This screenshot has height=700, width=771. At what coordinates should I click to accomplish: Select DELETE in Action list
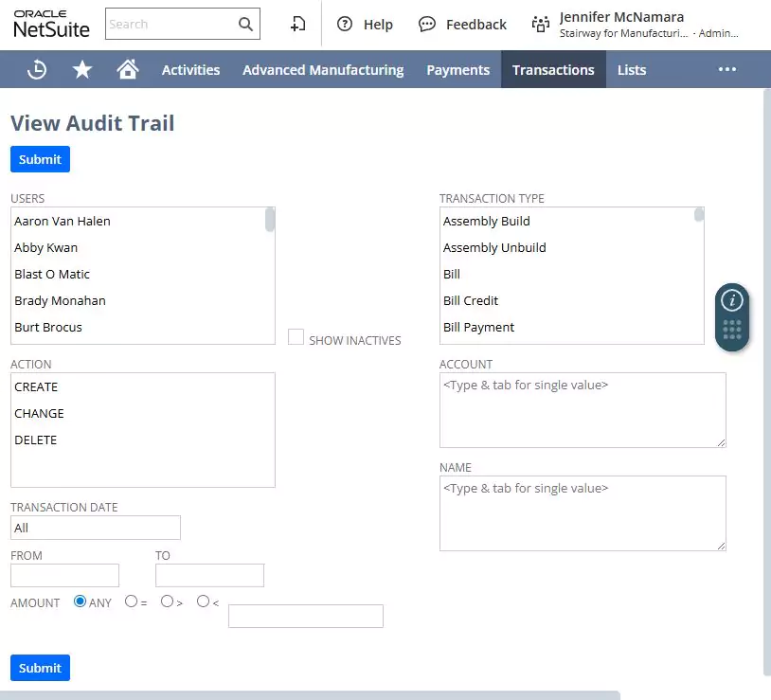pyautogui.click(x=143, y=440)
